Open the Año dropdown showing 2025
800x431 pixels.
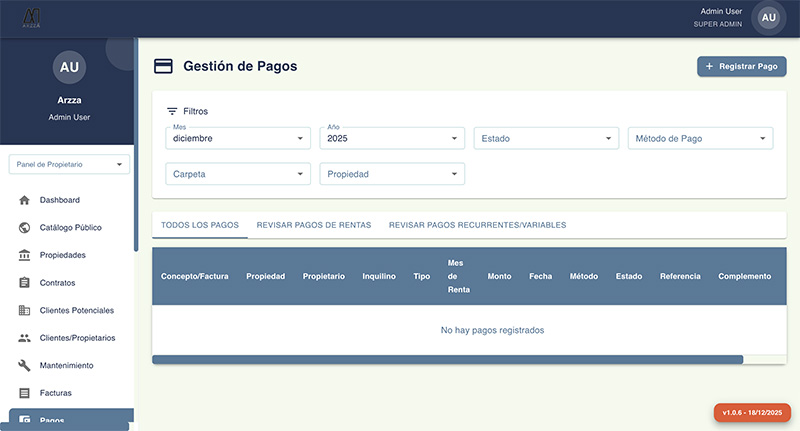pos(392,139)
